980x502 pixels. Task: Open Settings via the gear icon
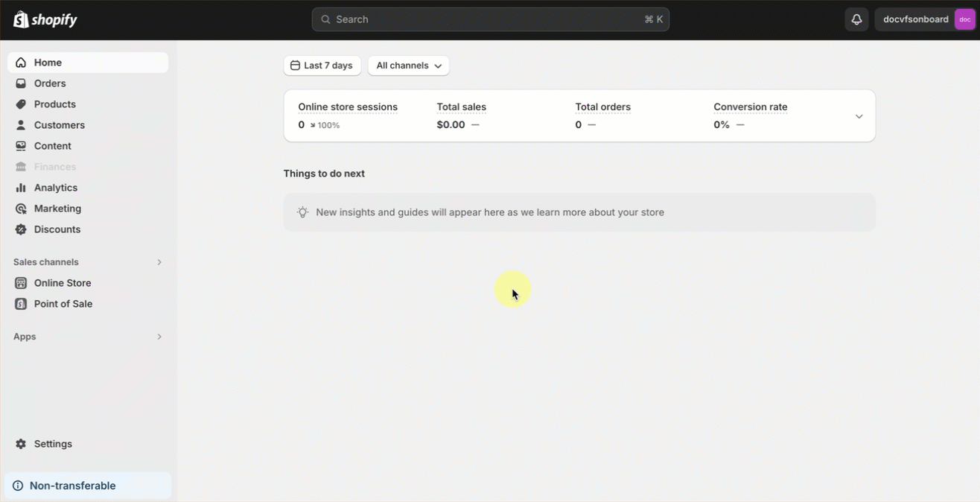coord(21,444)
